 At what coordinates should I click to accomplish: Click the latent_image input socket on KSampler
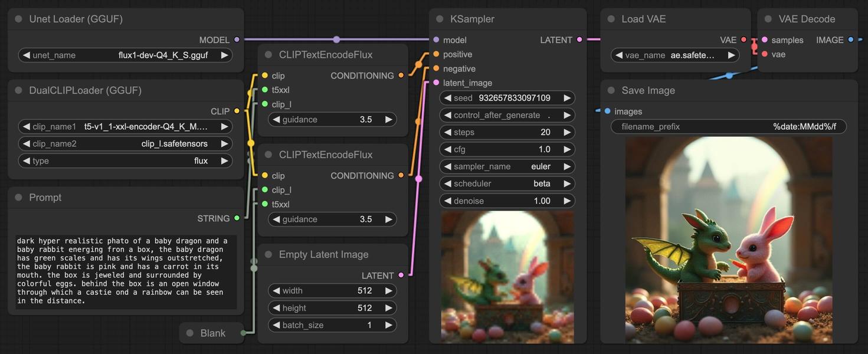[x=436, y=83]
